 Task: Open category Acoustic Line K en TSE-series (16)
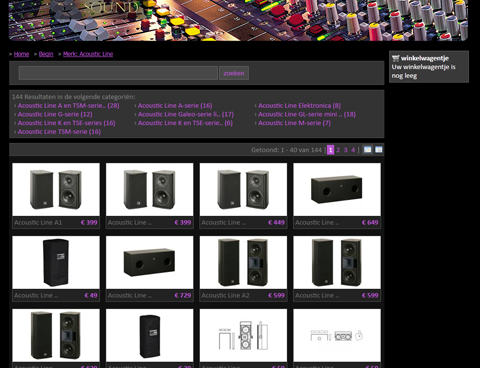pos(66,123)
